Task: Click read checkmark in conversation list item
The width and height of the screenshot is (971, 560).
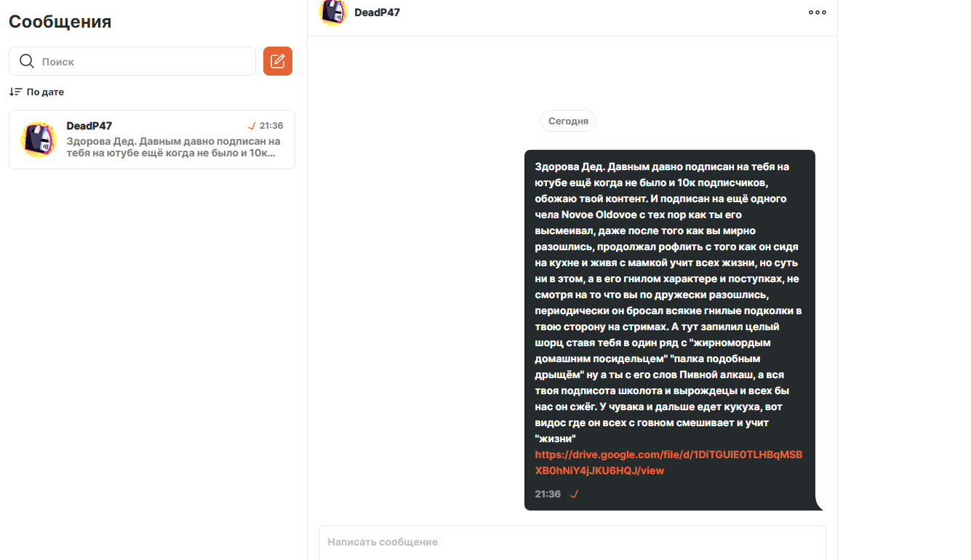Action: click(252, 126)
